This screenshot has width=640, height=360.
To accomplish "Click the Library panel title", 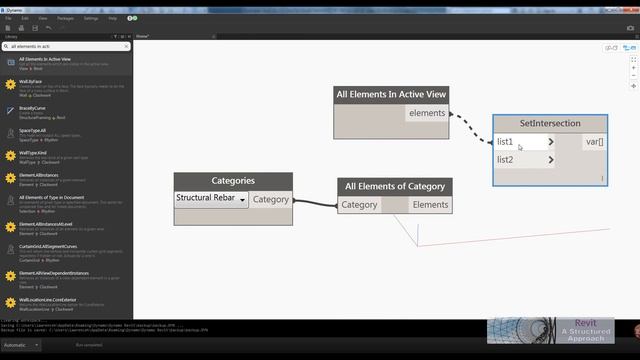I will (x=11, y=37).
